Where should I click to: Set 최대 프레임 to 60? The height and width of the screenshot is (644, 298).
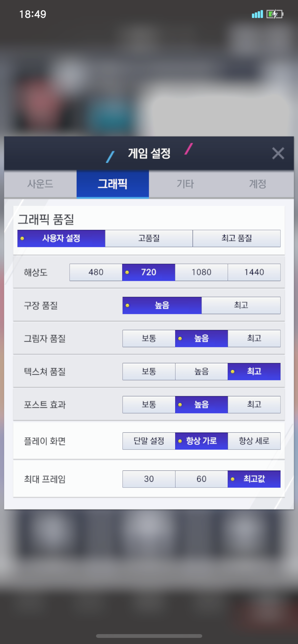click(201, 479)
